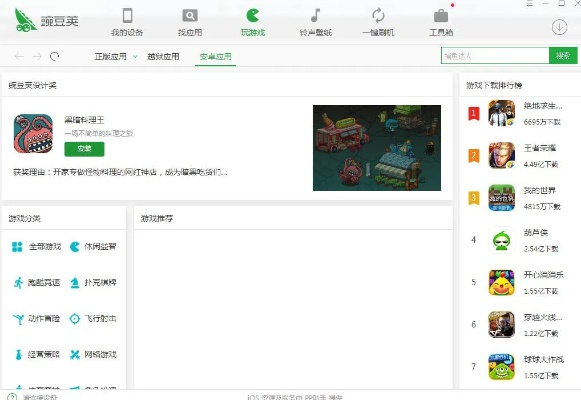Click 游戏推荐 heading
The height and width of the screenshot is (400, 581).
point(157,219)
